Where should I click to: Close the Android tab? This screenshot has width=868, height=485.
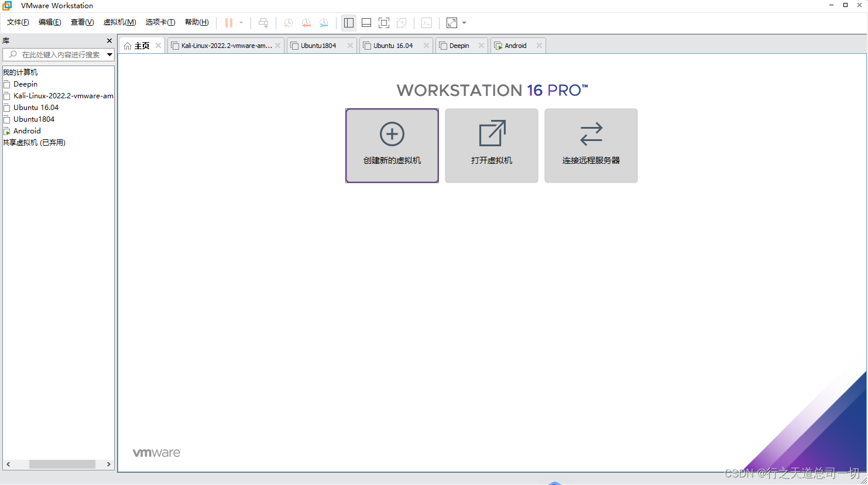(539, 46)
